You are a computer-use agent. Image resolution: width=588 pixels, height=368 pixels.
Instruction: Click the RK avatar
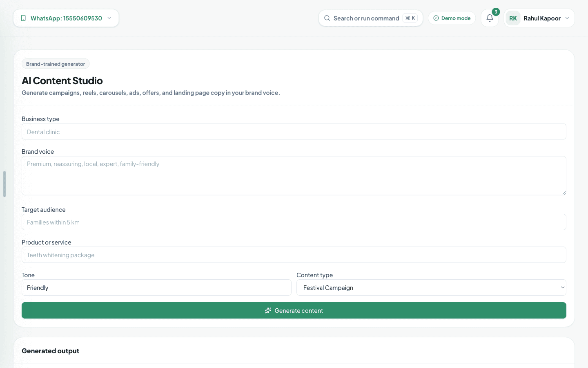(x=513, y=18)
